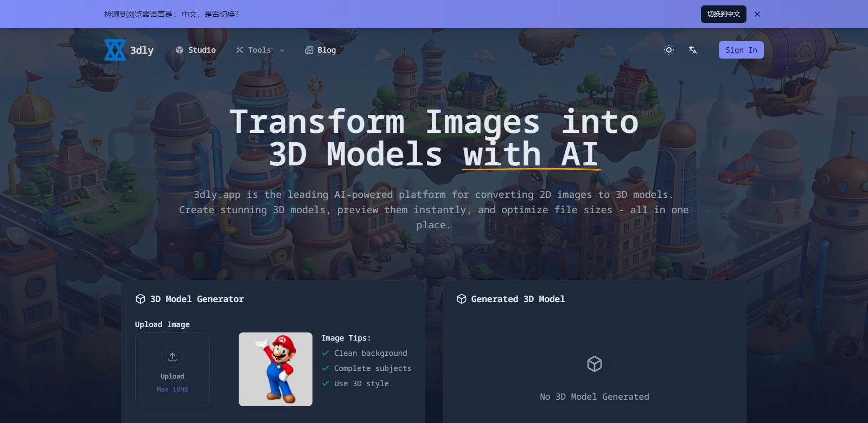868x423 pixels.
Task: Click the Tools crossed-tools icon
Action: pyautogui.click(x=239, y=50)
